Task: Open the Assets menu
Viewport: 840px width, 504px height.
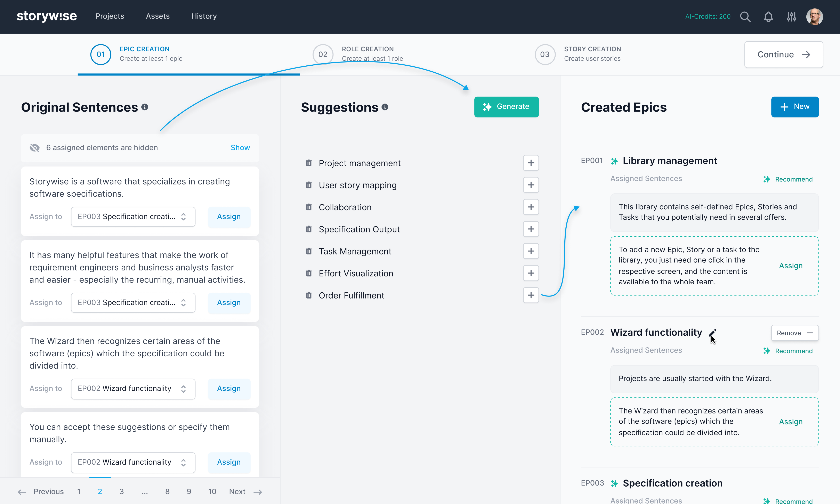Action: (158, 16)
